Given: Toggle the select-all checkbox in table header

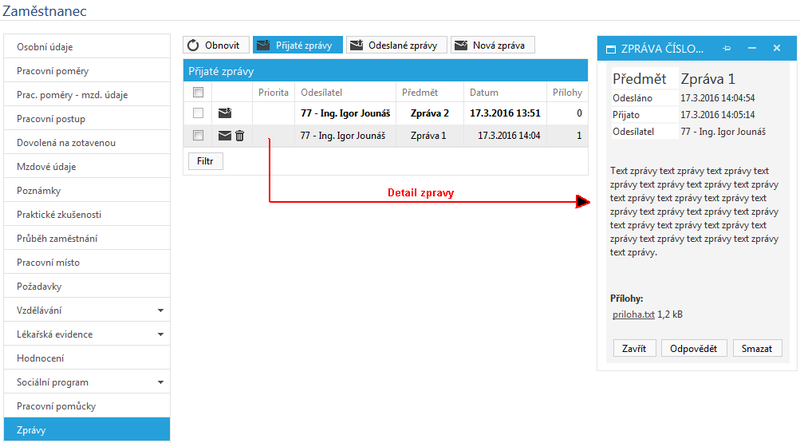Looking at the screenshot, I should click(x=198, y=92).
